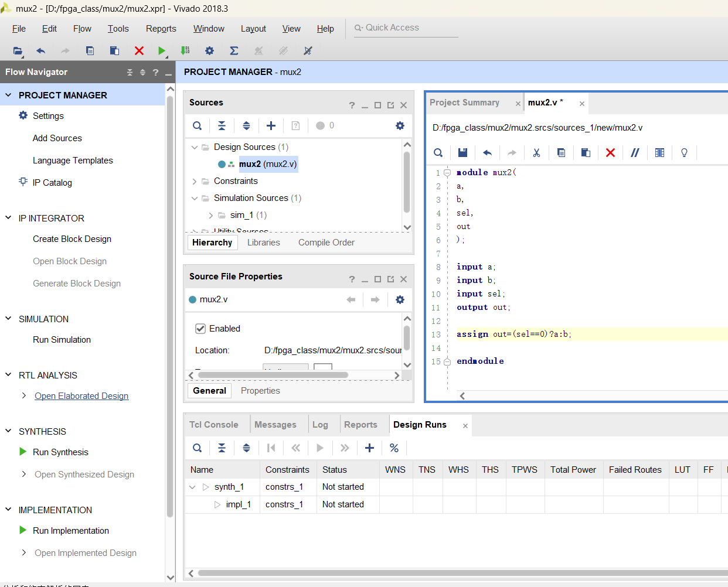
Task: Switch to Libraries tab in Sources
Action: (x=264, y=243)
